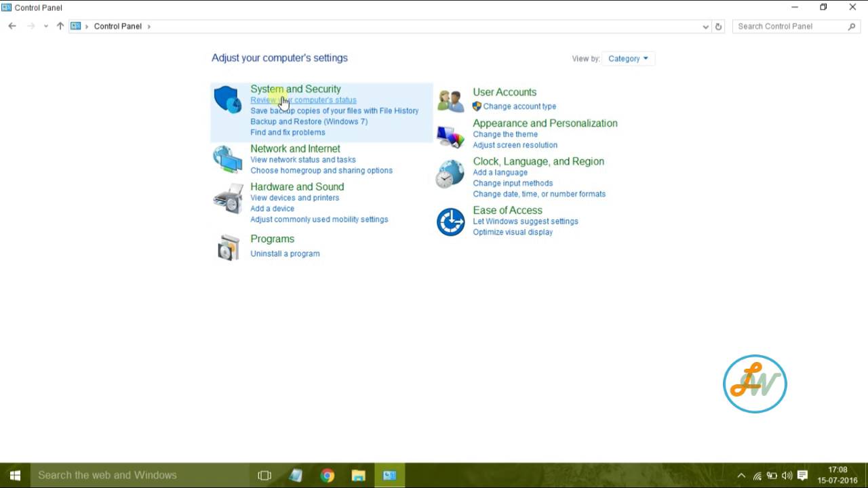This screenshot has height=488, width=868.
Task: Click the shield icon beside Change account type
Action: [477, 106]
